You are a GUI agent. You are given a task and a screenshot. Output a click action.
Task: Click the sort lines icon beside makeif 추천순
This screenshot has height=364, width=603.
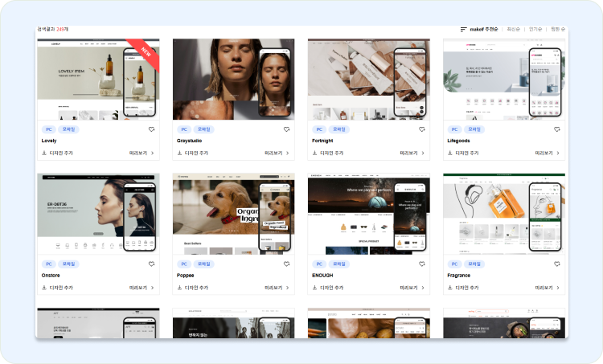[464, 29]
